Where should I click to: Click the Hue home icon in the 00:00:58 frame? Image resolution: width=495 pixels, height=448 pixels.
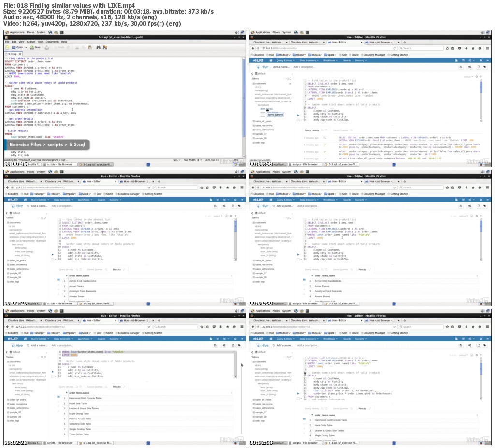271,60
